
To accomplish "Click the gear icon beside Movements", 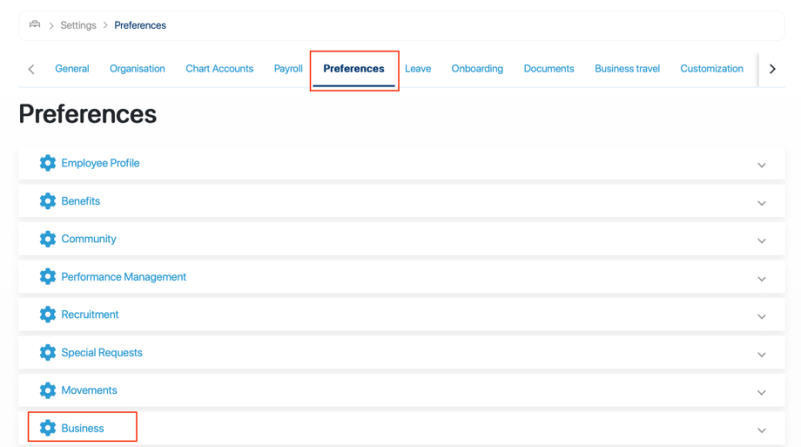I will pos(47,391).
